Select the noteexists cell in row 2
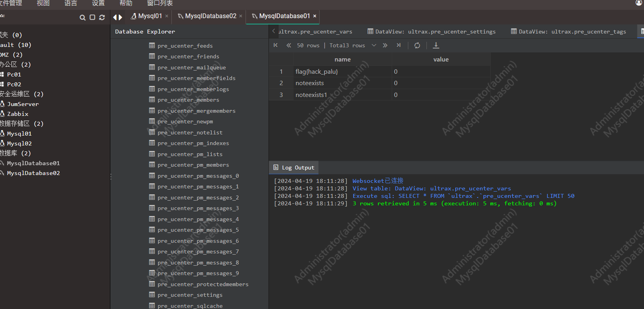644x309 pixels. coord(342,83)
